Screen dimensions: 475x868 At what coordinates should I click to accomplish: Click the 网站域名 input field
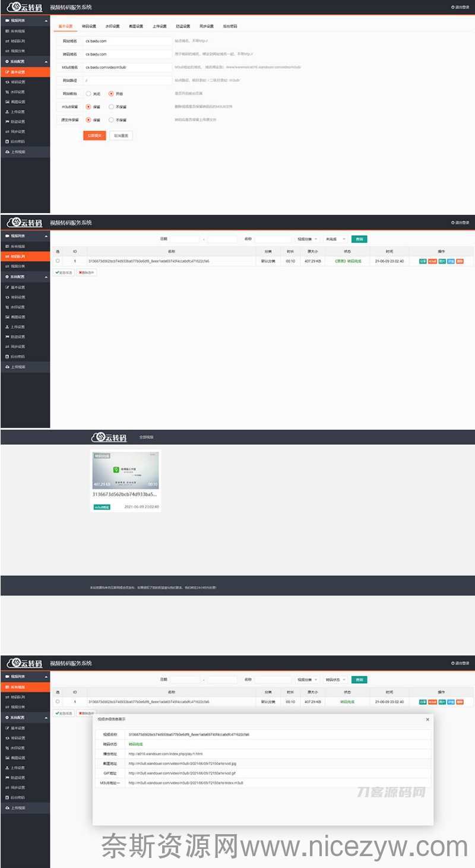coord(127,42)
